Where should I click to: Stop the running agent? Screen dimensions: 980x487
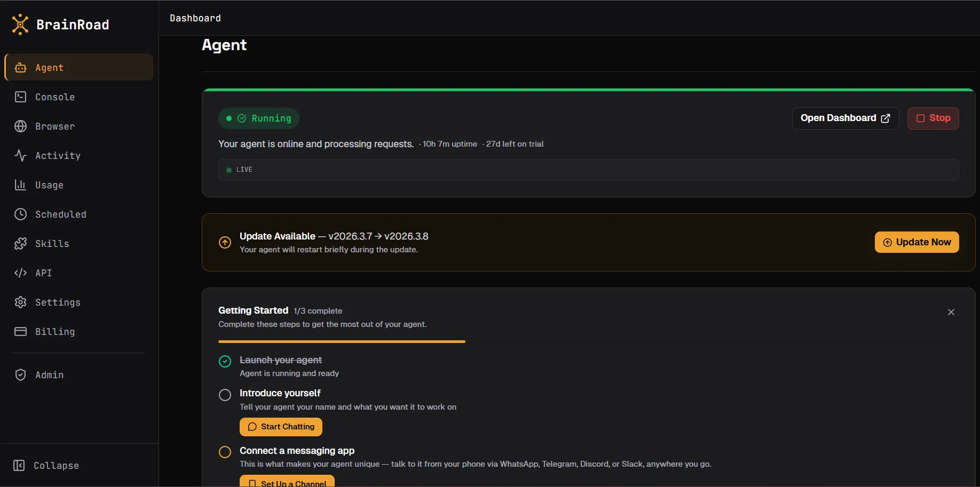(933, 118)
